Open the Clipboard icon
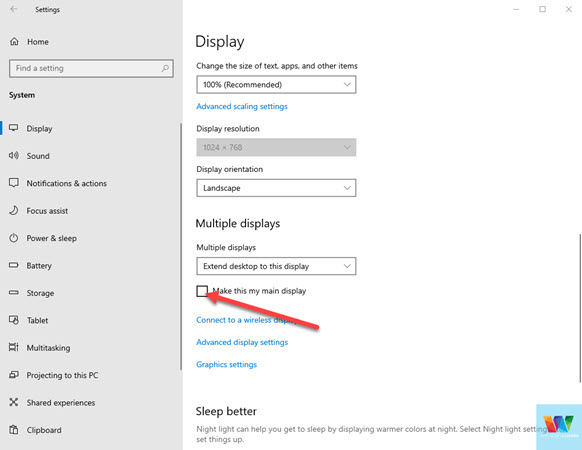Screen dimensions: 582x450 (14, 430)
